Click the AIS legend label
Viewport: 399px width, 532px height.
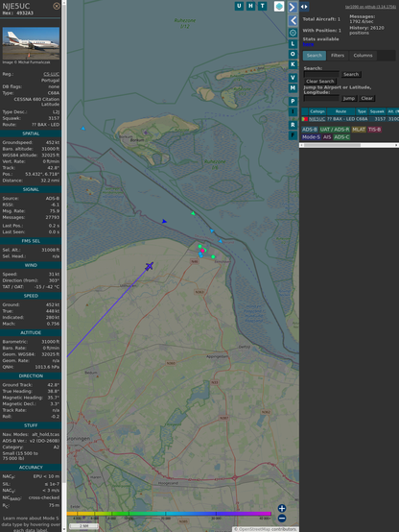point(327,137)
